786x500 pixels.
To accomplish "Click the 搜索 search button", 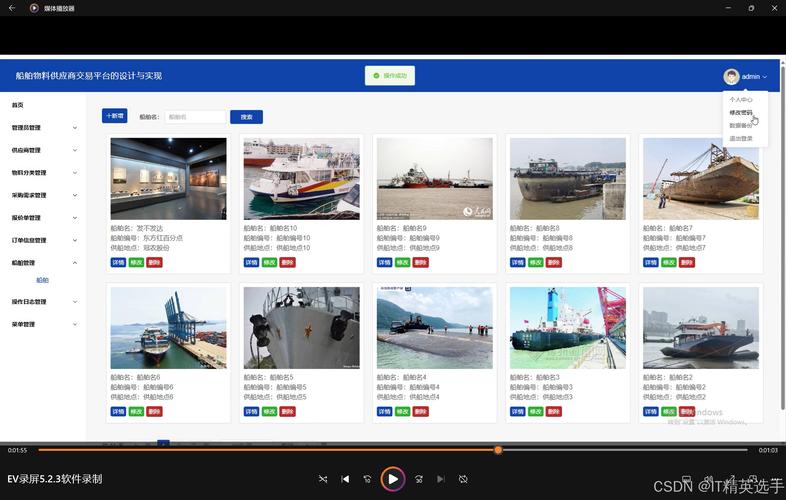I will tap(246, 117).
